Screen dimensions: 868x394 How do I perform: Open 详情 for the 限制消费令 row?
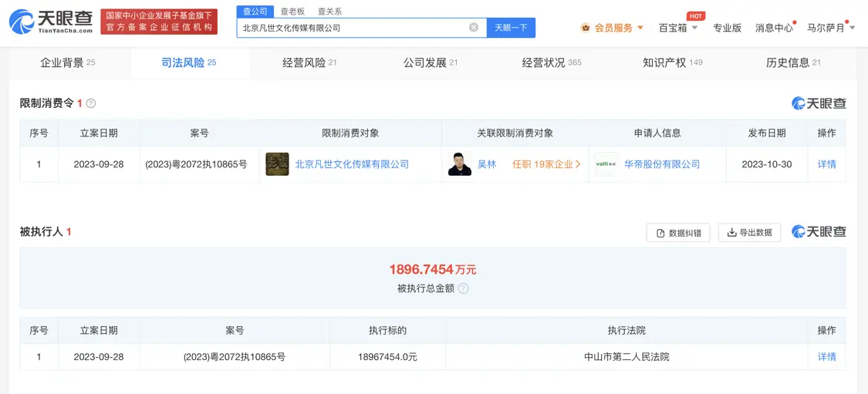click(x=827, y=164)
